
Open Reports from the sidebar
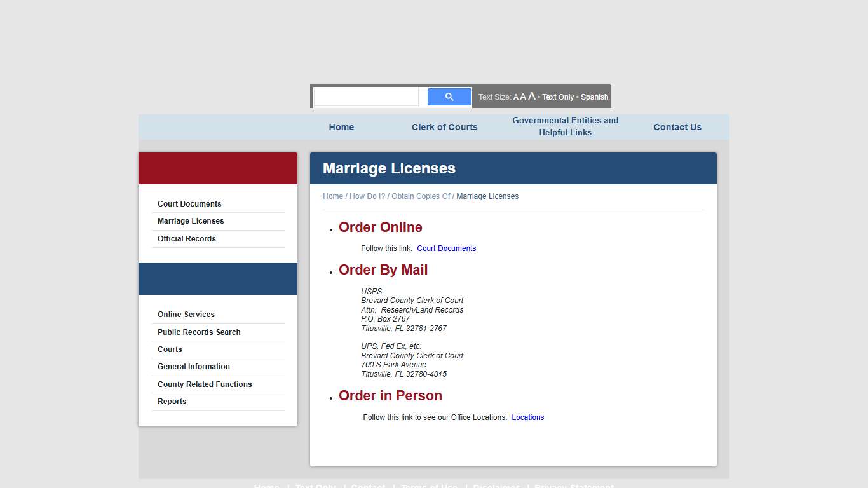tap(172, 401)
